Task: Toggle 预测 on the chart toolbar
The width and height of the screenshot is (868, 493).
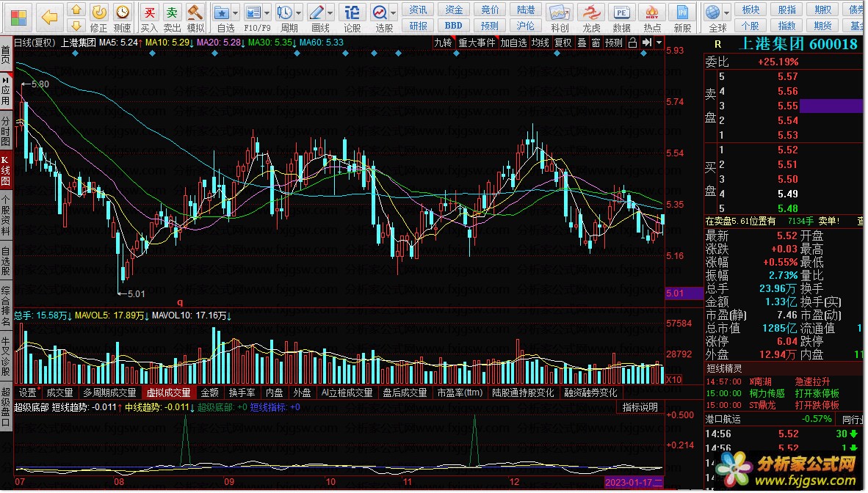Action: click(x=613, y=43)
